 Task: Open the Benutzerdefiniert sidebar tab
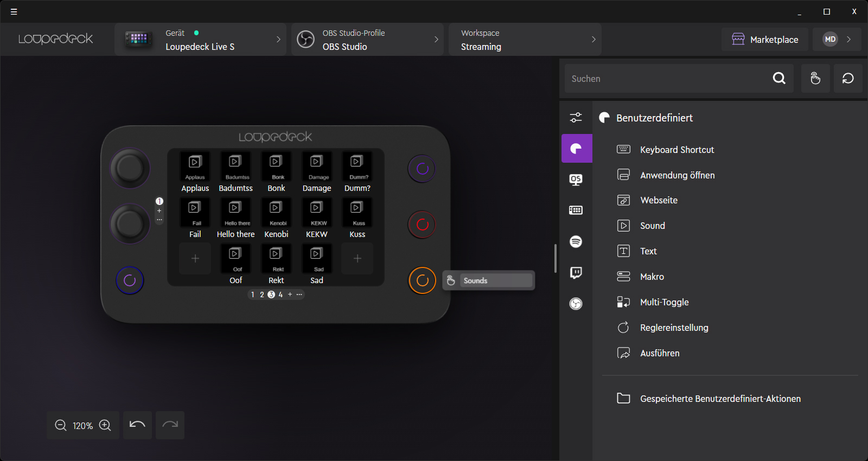coord(576,149)
